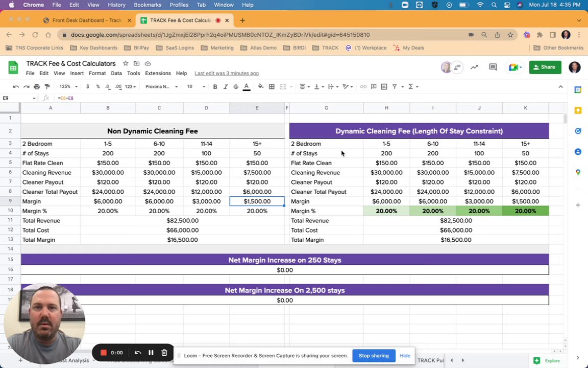Bookmark this page with star icon
Viewport: 588px width, 368px height.
click(510, 35)
